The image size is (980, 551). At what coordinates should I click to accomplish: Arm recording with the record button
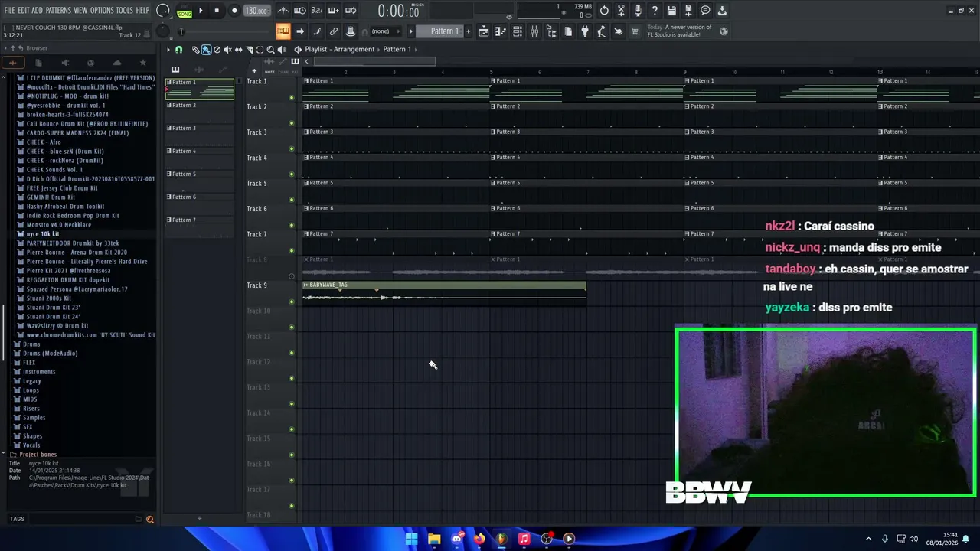234,11
